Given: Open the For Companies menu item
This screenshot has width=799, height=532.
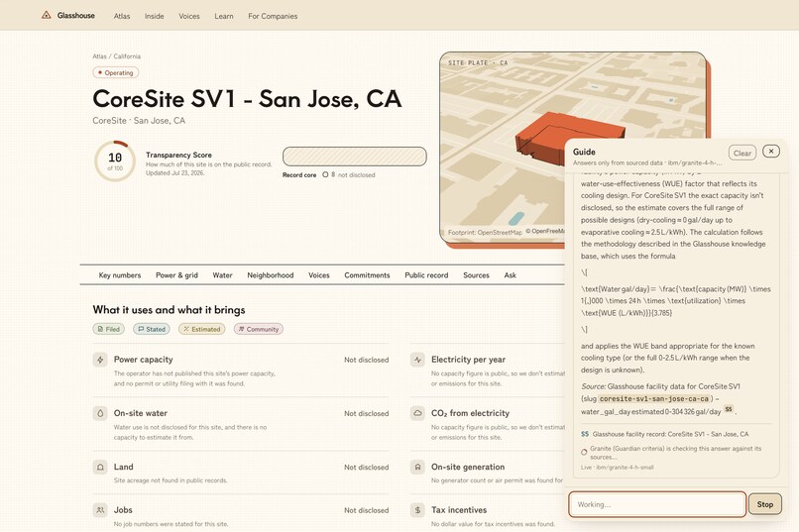Looking at the screenshot, I should click(273, 16).
